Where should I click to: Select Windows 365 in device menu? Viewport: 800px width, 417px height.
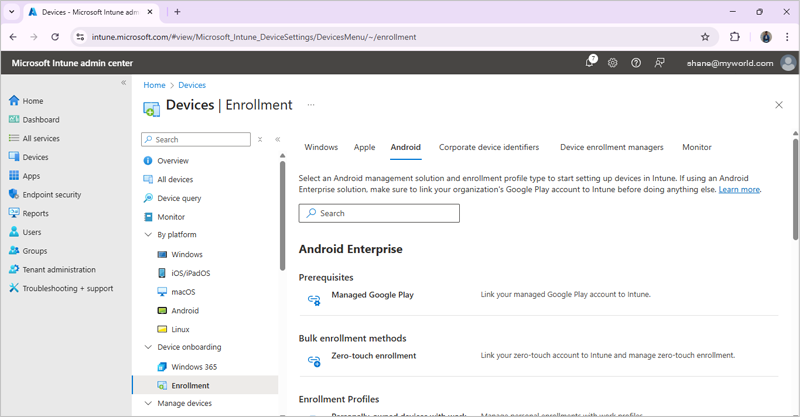click(x=193, y=366)
